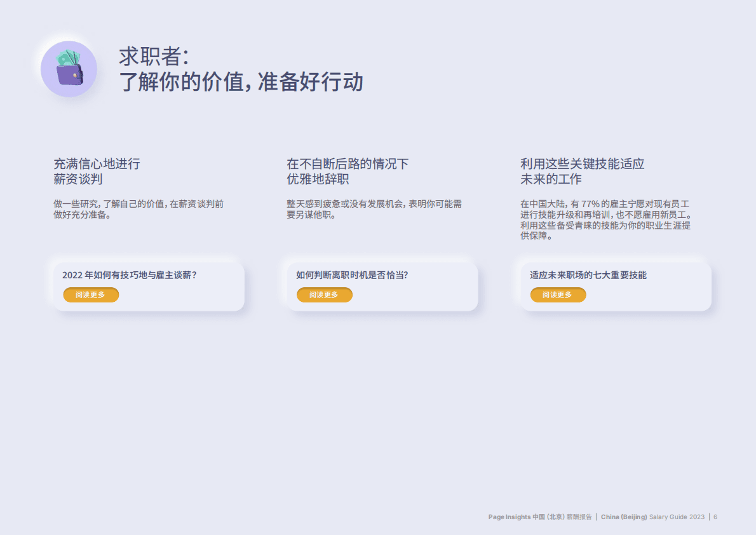Click 阅读更多 under the salary negotiation card
The image size is (756, 535).
pyautogui.click(x=91, y=295)
